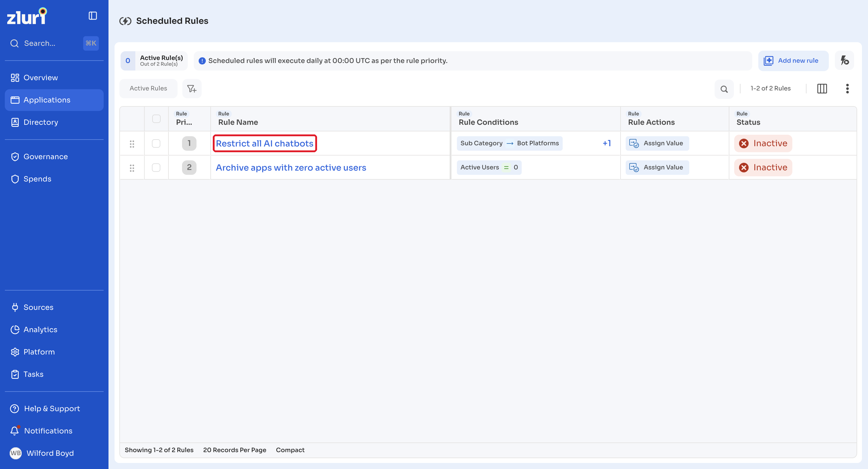Toggle the select-all rules checkbox in header

(x=156, y=119)
